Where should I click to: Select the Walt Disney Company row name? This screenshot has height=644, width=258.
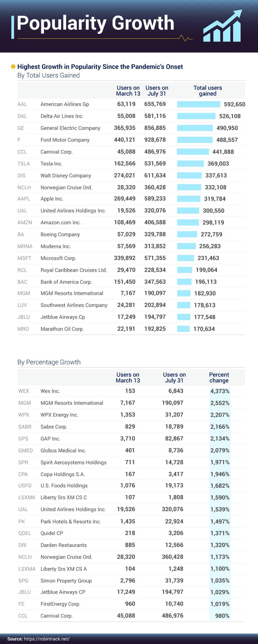(x=66, y=176)
